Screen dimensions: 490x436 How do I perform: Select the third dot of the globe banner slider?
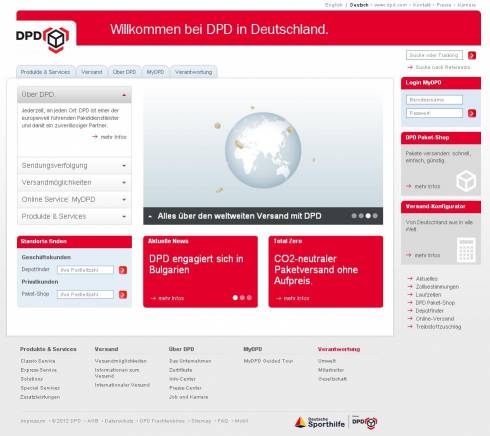click(x=368, y=216)
